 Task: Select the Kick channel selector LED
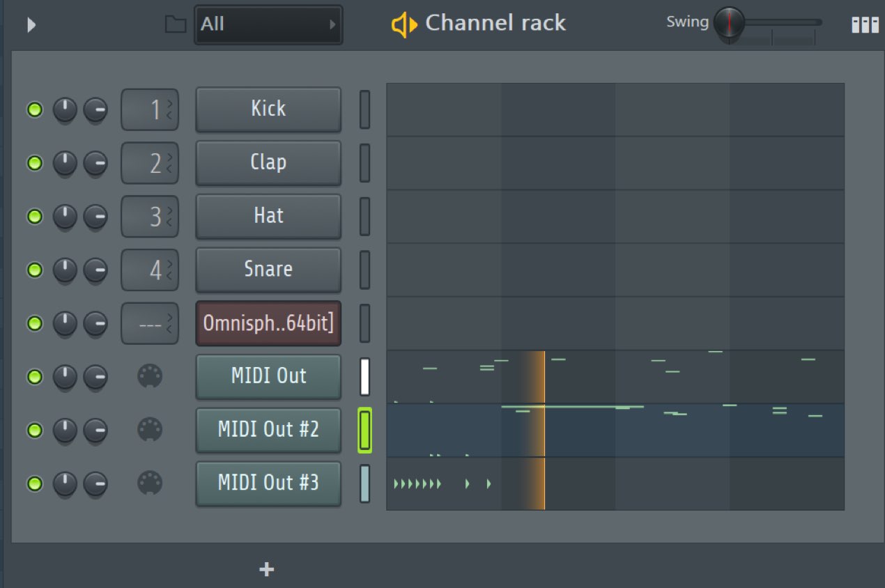(x=364, y=109)
